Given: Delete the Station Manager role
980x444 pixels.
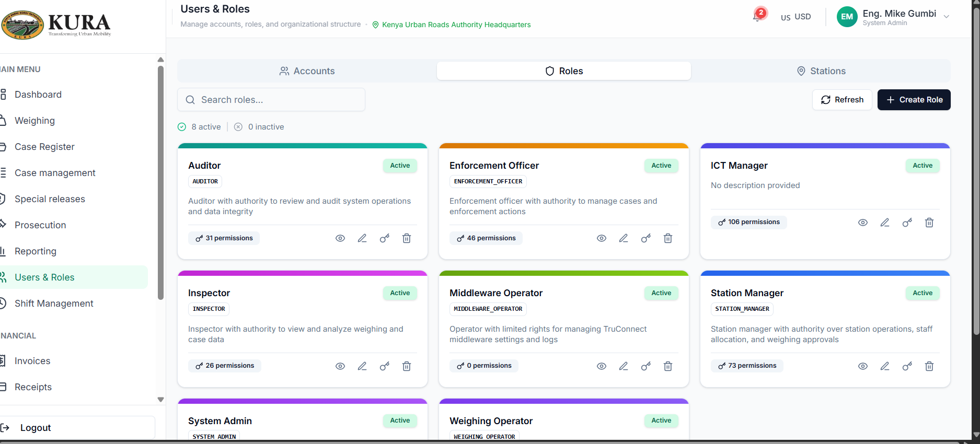Looking at the screenshot, I should pyautogui.click(x=929, y=366).
